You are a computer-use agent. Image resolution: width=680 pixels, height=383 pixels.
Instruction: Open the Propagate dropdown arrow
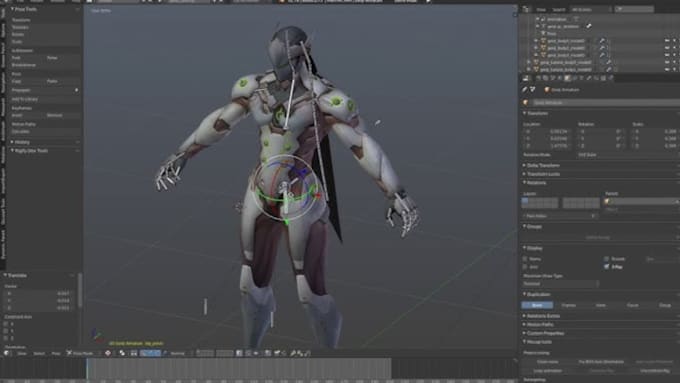tap(77, 90)
